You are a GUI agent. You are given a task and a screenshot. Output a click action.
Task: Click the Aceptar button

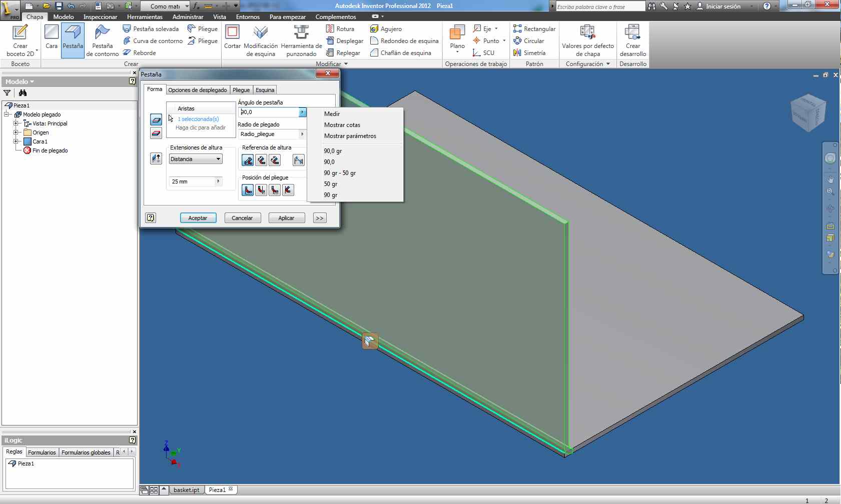[198, 218]
